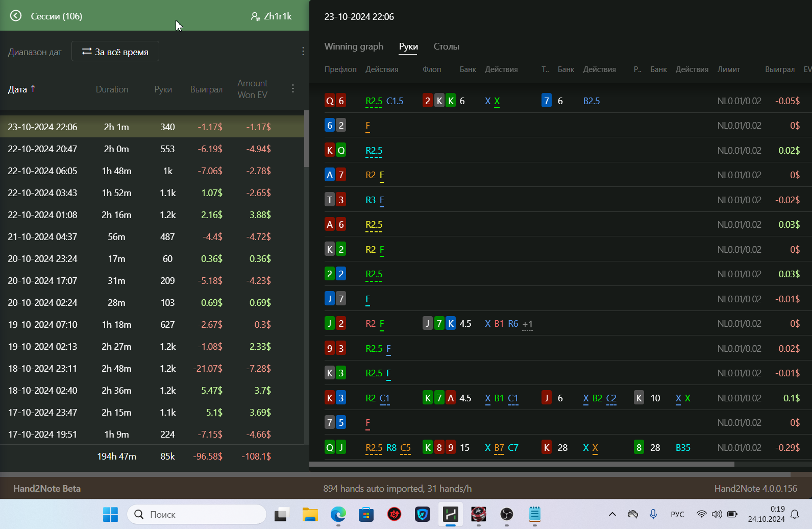Sort sessions by Дата column

pos(21,89)
